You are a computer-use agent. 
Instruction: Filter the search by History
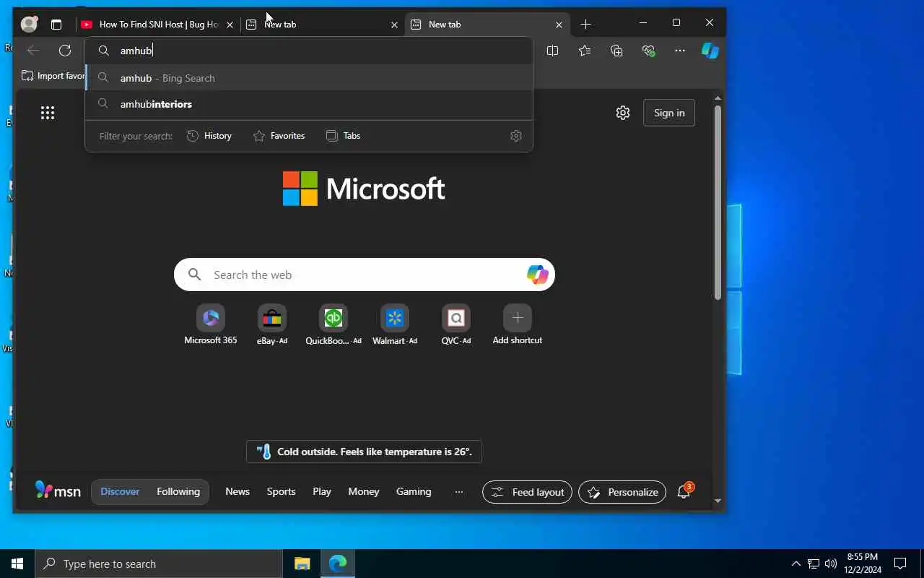[x=209, y=136]
